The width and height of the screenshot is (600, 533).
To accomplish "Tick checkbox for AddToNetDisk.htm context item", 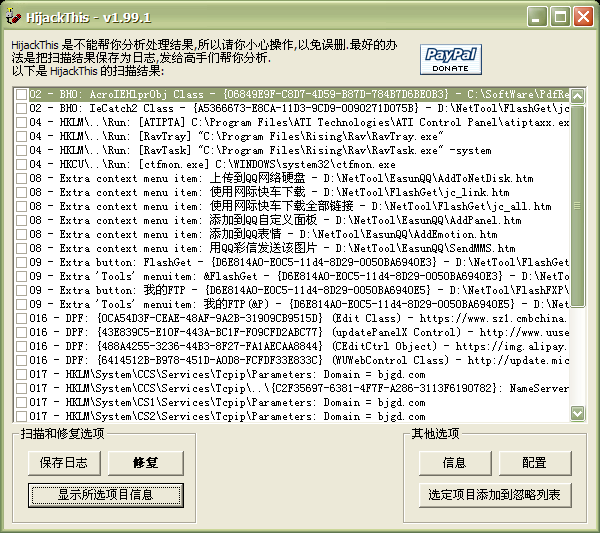I will [x=21, y=178].
